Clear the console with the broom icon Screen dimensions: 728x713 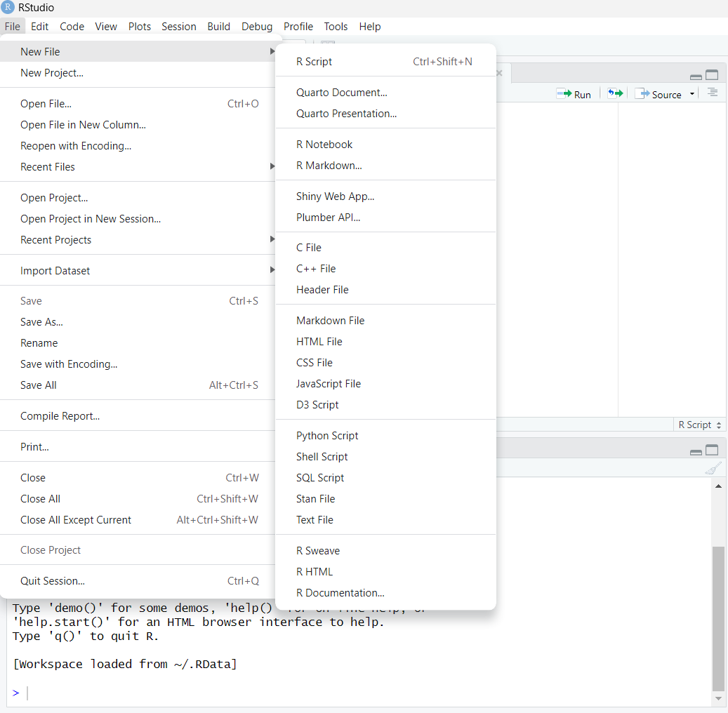713,467
